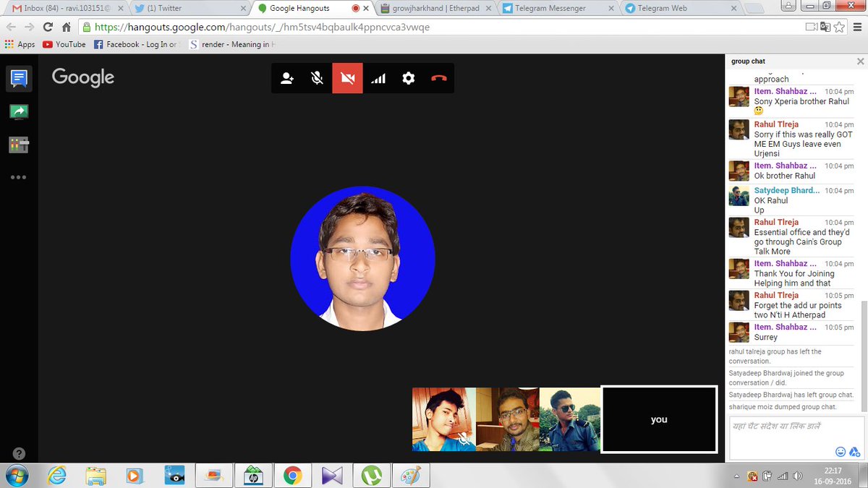This screenshot has width=868, height=488.
Task: Switch to growjharkhand Etherpad tab
Action: click(x=434, y=8)
